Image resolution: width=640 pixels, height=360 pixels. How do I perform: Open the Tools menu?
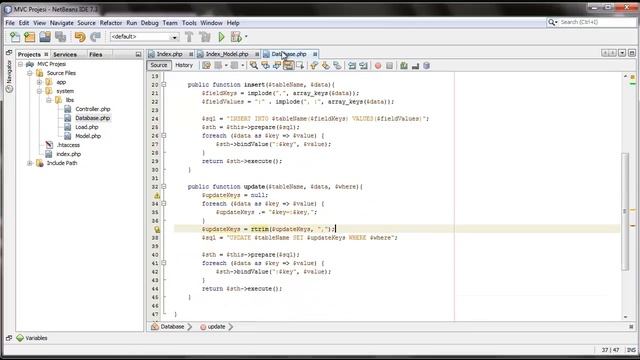pos(189,23)
